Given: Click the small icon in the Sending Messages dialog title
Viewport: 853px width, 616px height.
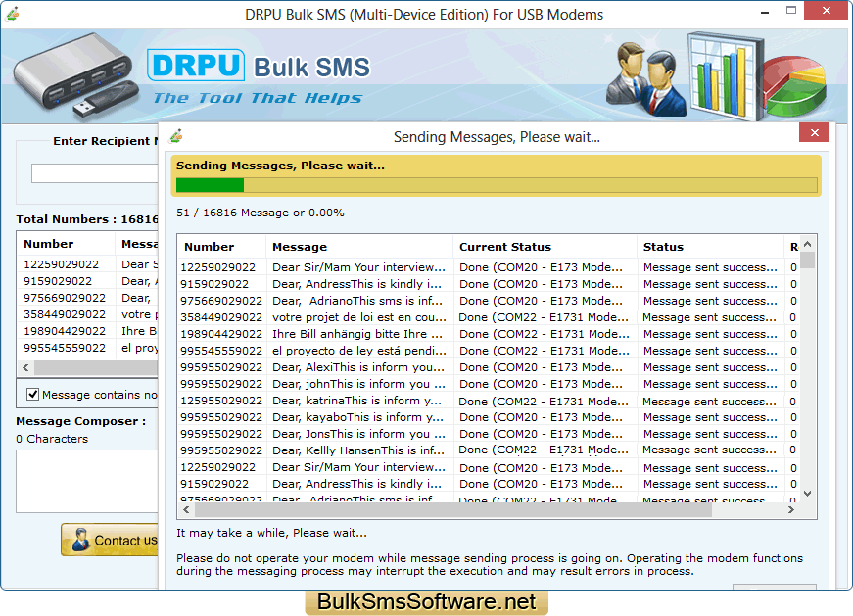Looking at the screenshot, I should tap(175, 136).
